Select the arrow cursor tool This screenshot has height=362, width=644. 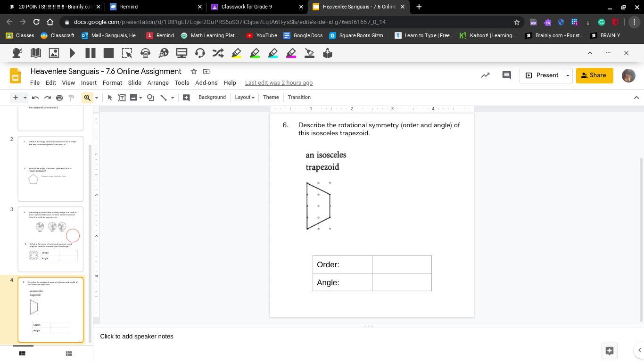tap(110, 98)
